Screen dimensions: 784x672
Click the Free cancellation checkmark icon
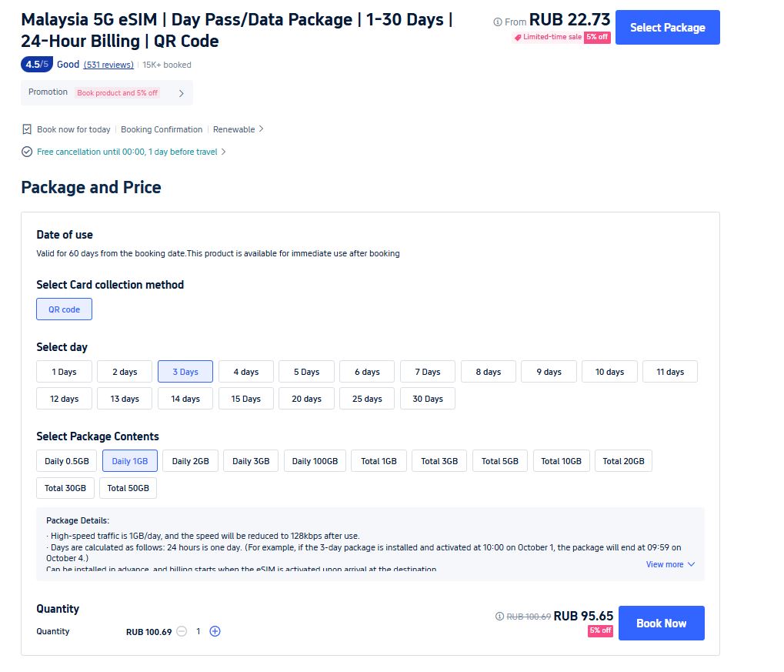pos(27,152)
